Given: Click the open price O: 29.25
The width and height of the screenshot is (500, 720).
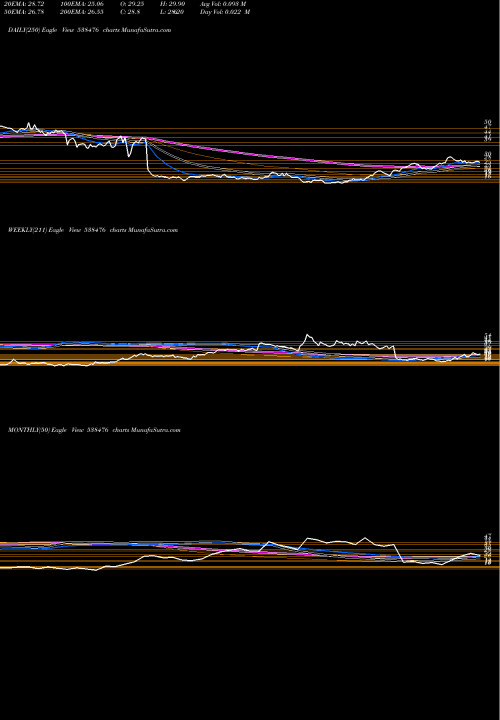Looking at the screenshot, I should (x=134, y=4).
